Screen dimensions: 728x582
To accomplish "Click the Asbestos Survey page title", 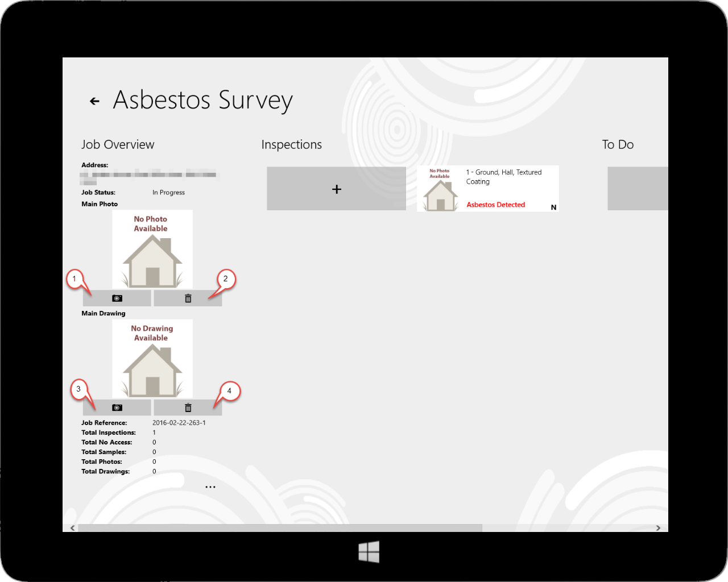I will coord(203,101).
